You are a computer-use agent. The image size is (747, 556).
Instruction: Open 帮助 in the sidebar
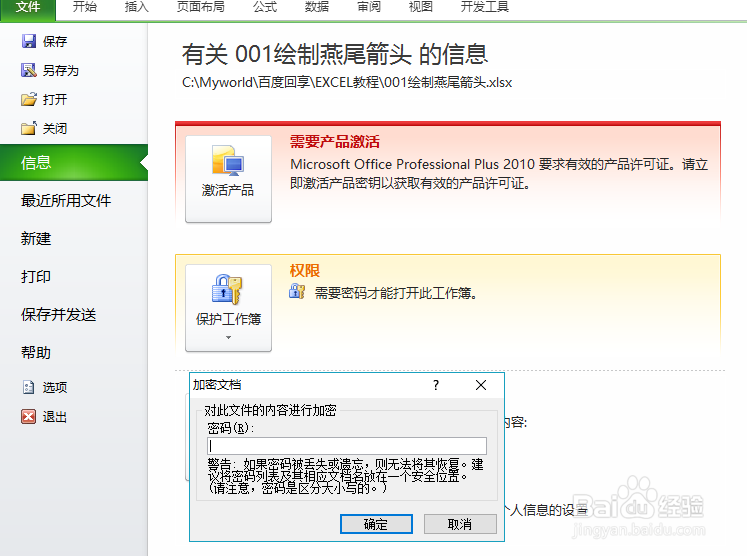pyautogui.click(x=36, y=353)
